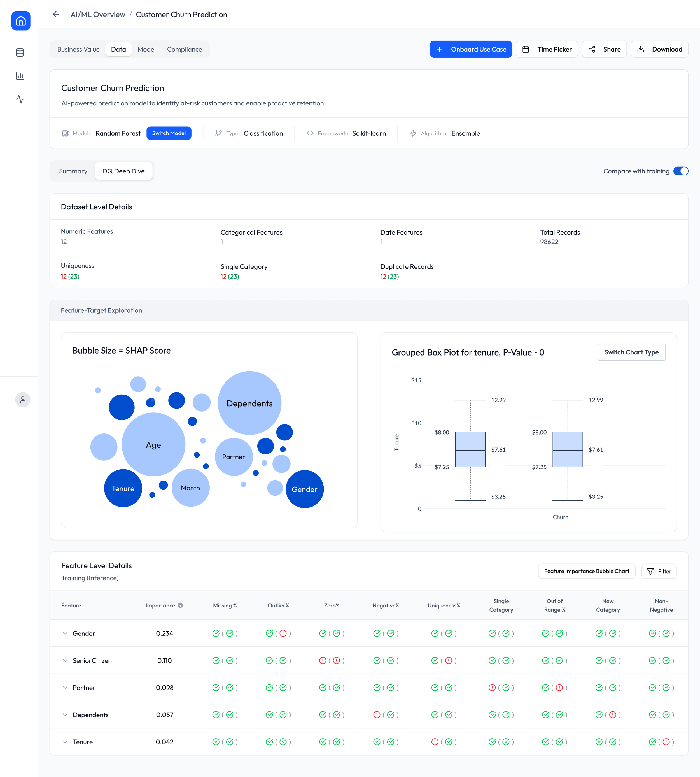
Task: Open the Time Picker
Action: [x=547, y=49]
